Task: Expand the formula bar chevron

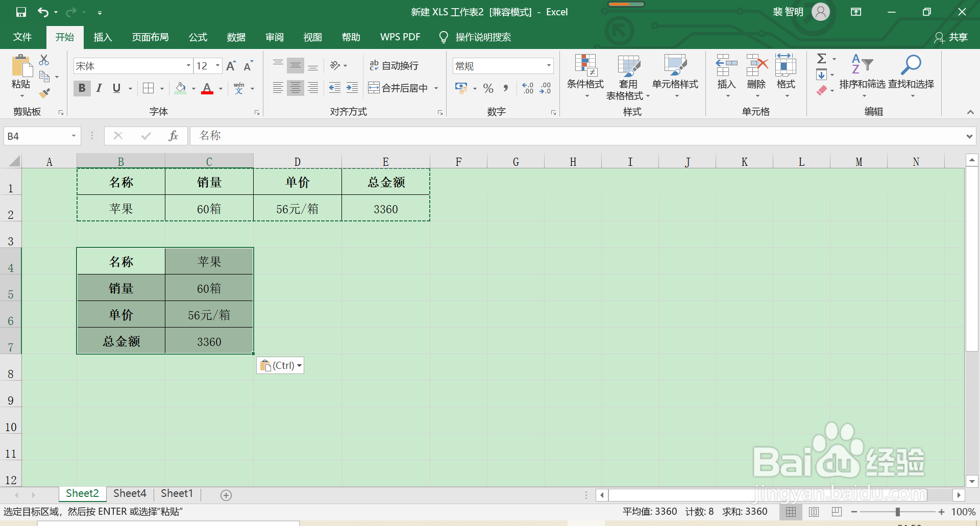Action: (x=969, y=136)
